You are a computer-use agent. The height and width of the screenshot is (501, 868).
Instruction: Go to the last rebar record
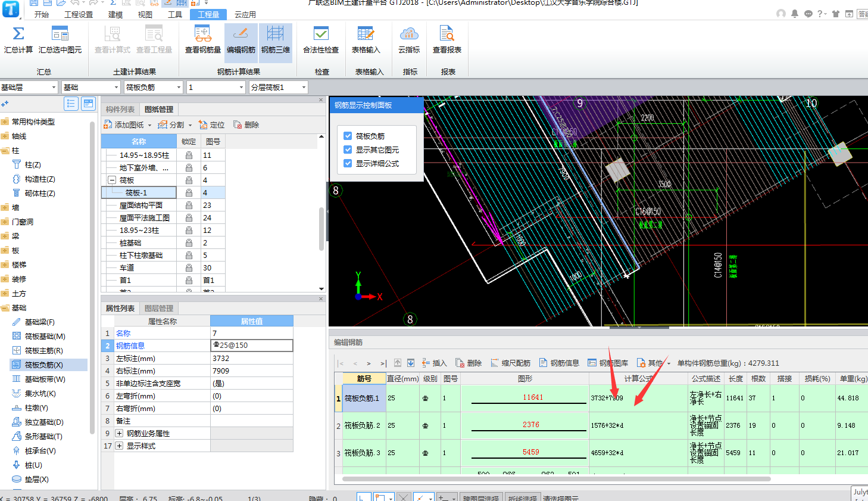pos(383,363)
